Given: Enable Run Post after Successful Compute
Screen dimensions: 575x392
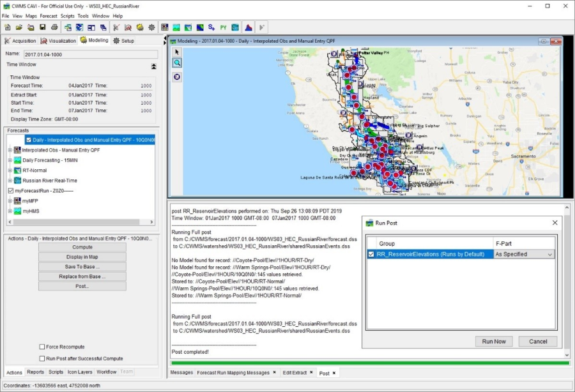Looking at the screenshot, I should pos(42,359).
